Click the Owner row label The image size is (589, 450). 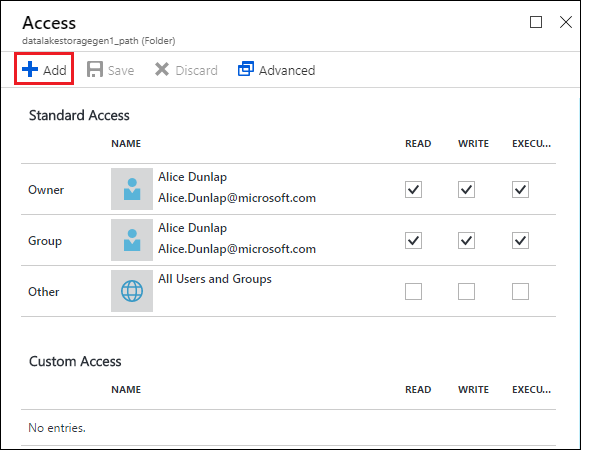click(46, 190)
